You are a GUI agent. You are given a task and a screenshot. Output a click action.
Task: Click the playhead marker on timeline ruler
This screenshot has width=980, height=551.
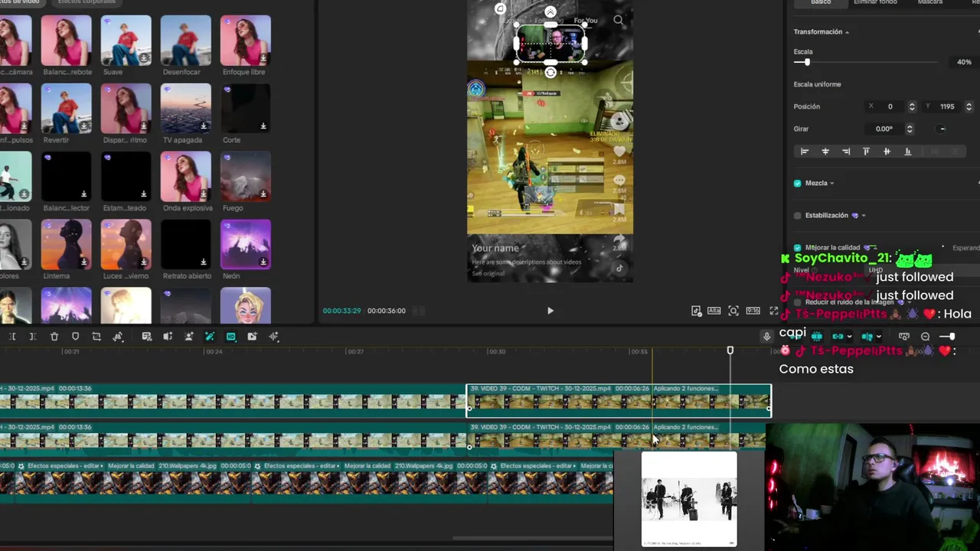click(x=730, y=350)
